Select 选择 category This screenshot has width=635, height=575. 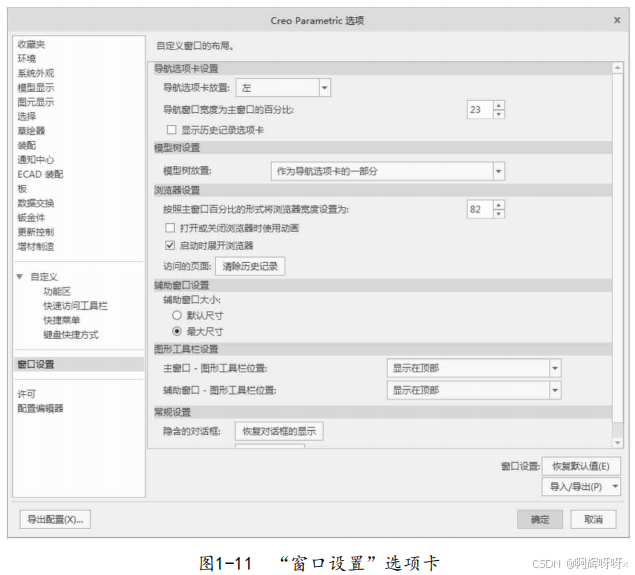point(27,117)
